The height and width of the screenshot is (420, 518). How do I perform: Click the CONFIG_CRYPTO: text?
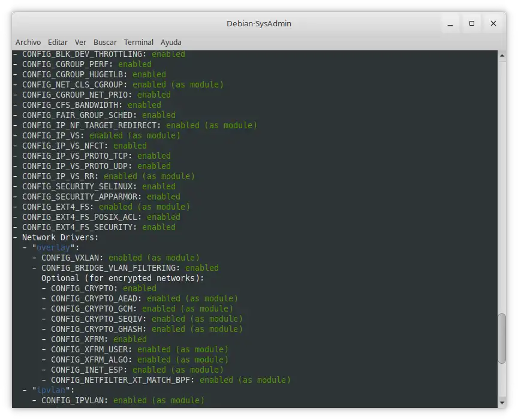tap(85, 289)
